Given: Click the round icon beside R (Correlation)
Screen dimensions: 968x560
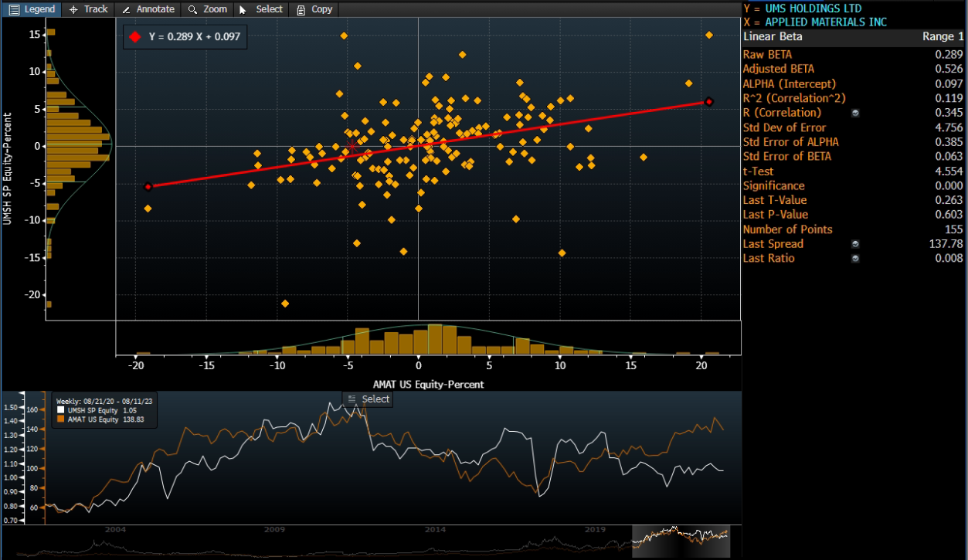Looking at the screenshot, I should click(855, 113).
